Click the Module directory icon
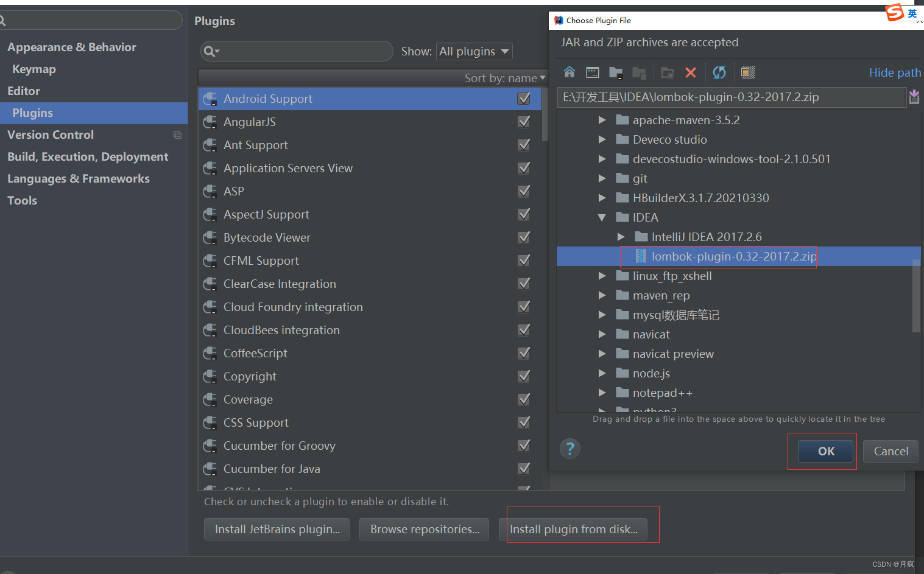The image size is (924, 574). (x=639, y=73)
